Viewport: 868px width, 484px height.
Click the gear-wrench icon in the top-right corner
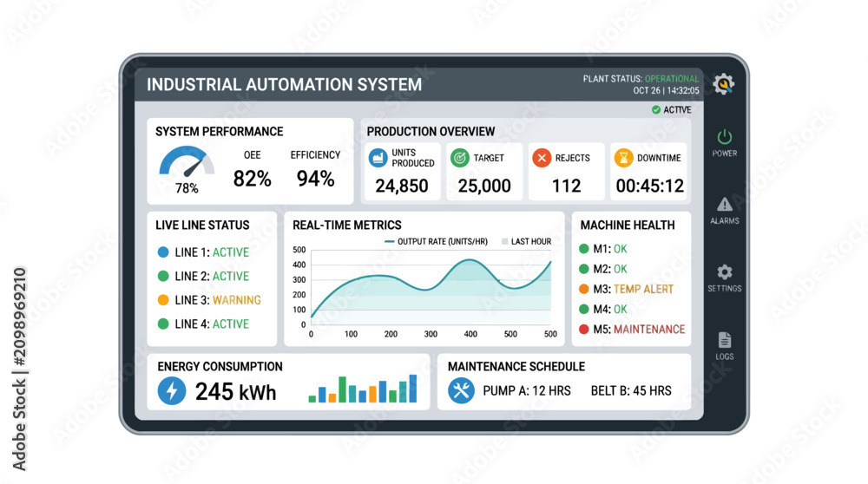[x=723, y=83]
